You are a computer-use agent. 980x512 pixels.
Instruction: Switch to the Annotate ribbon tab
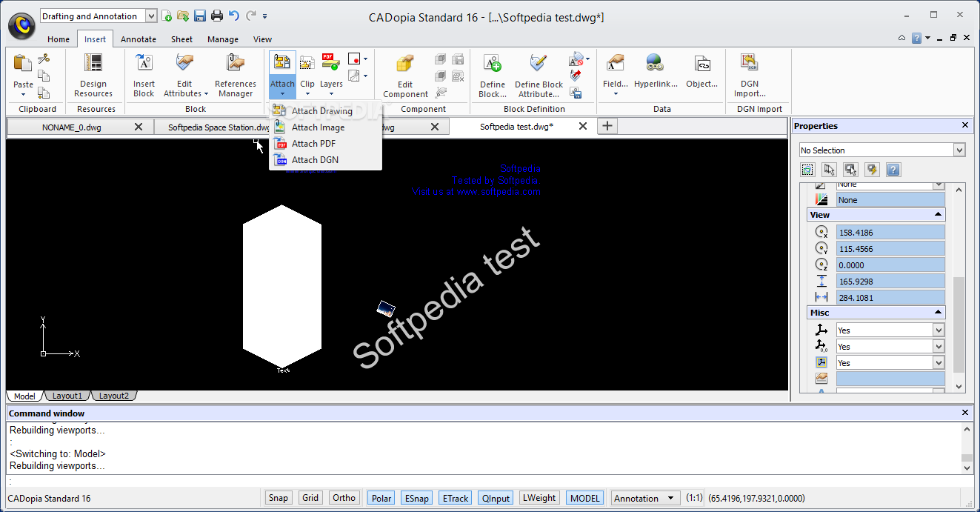(139, 39)
